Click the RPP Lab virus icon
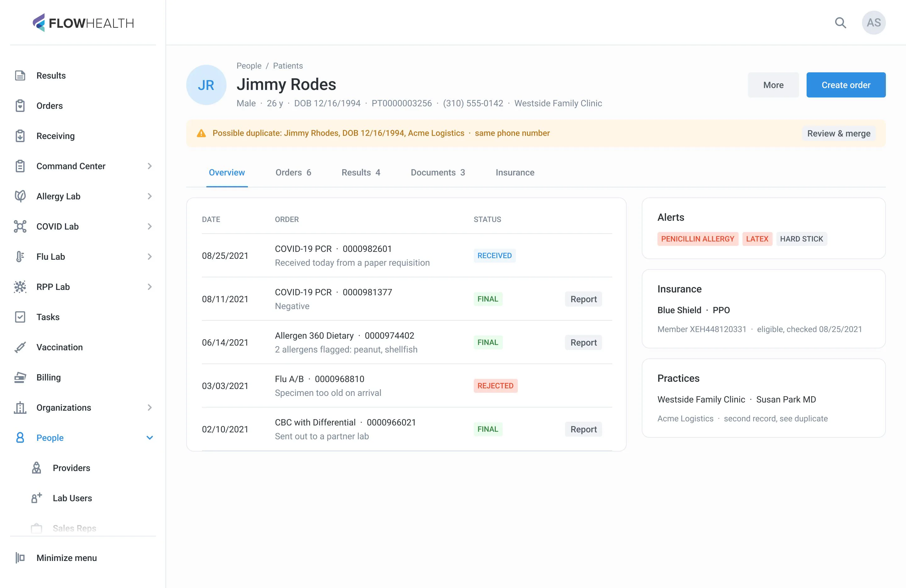Screen dimensions: 906x588 coord(20,286)
